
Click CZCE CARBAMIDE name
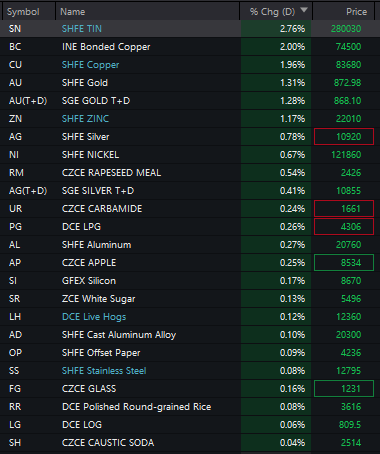102,209
